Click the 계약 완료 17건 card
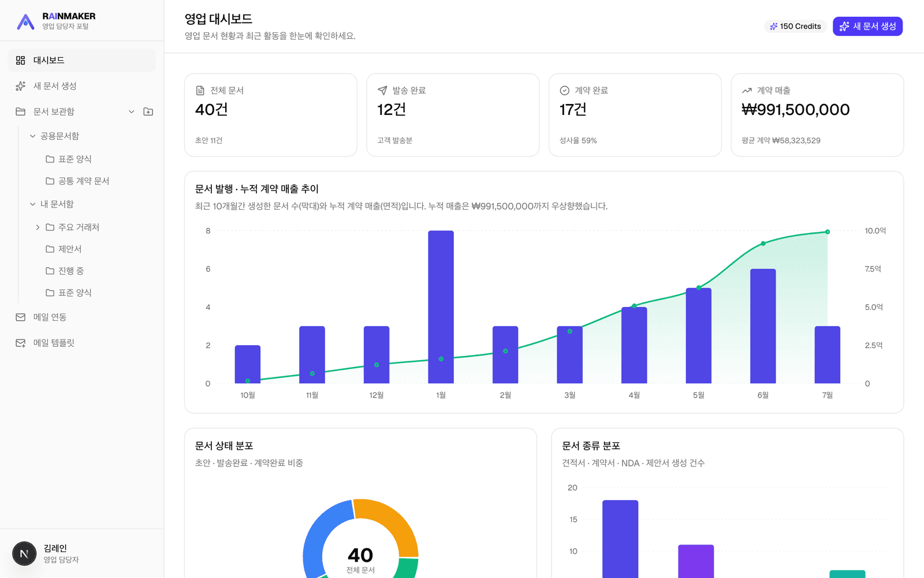924x578 pixels. (x=635, y=115)
